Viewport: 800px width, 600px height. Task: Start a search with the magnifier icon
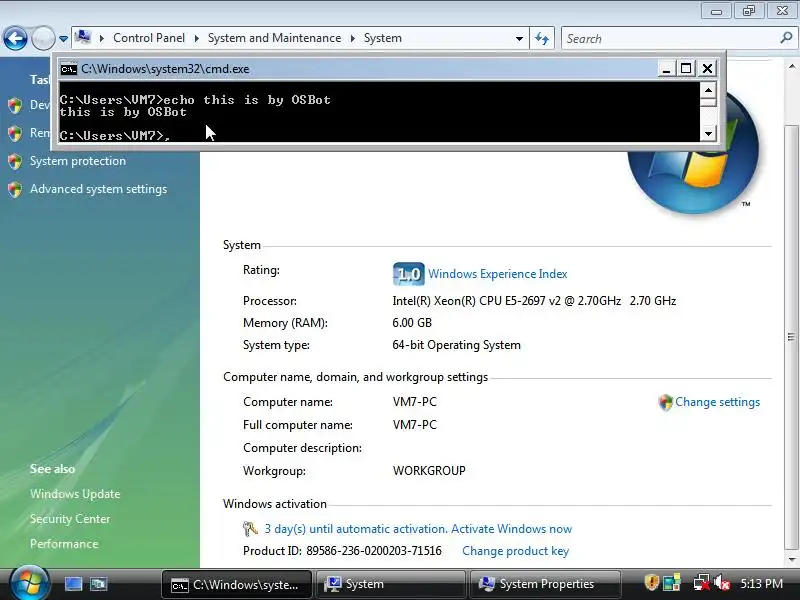click(786, 38)
